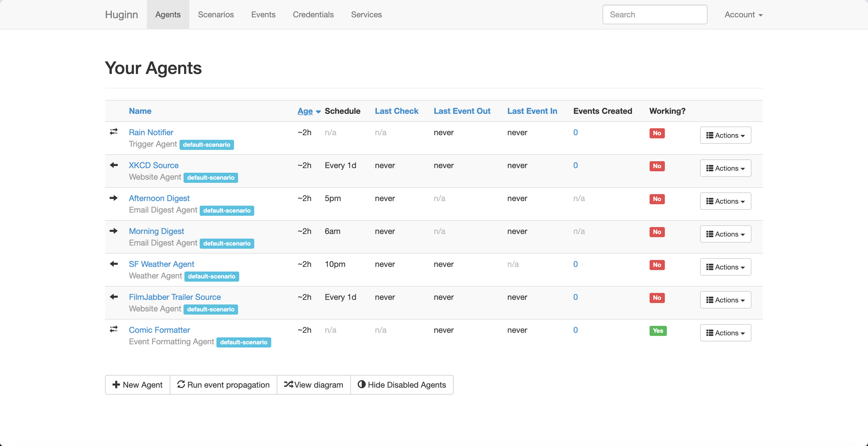Switch to the Credentials tab

coord(313,14)
